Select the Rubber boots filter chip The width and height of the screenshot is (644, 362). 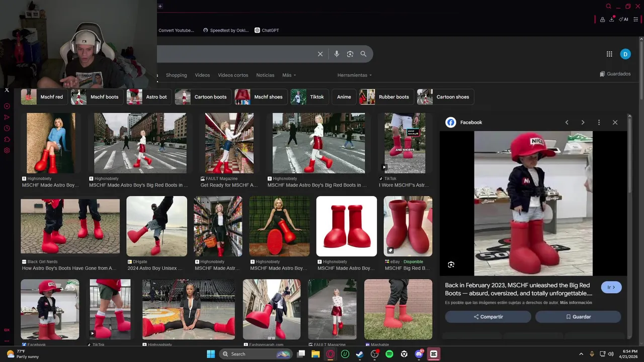386,97
